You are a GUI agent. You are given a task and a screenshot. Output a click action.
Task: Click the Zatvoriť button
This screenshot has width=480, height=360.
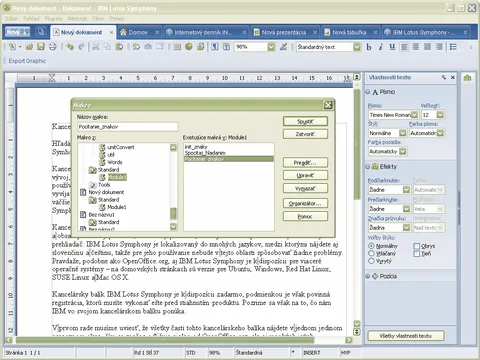click(305, 134)
